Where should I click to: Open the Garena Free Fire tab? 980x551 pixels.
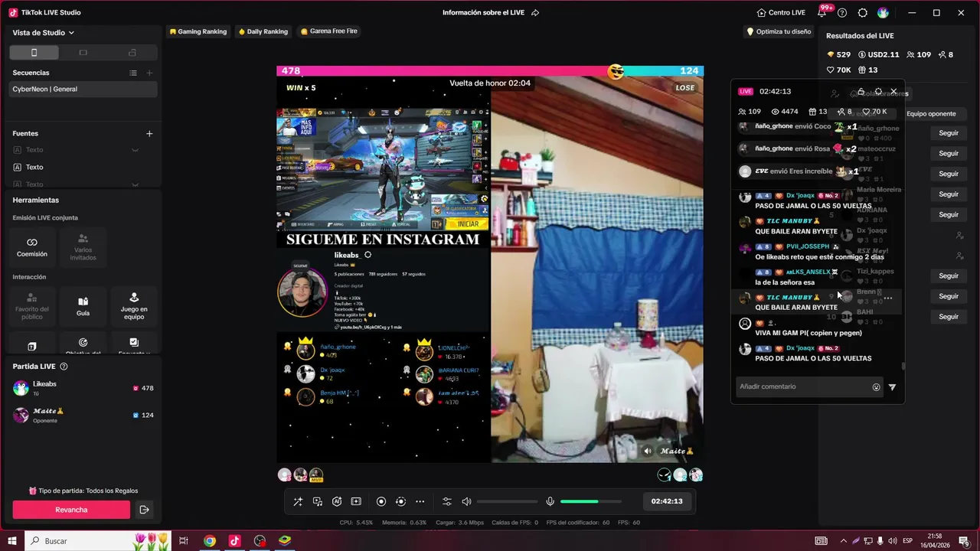click(x=329, y=31)
